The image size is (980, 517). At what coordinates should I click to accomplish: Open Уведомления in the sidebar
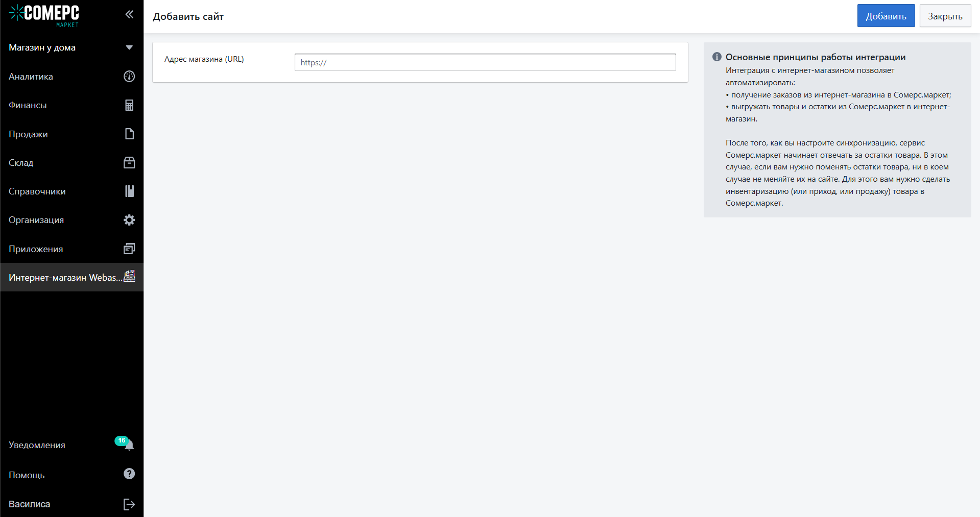37,445
